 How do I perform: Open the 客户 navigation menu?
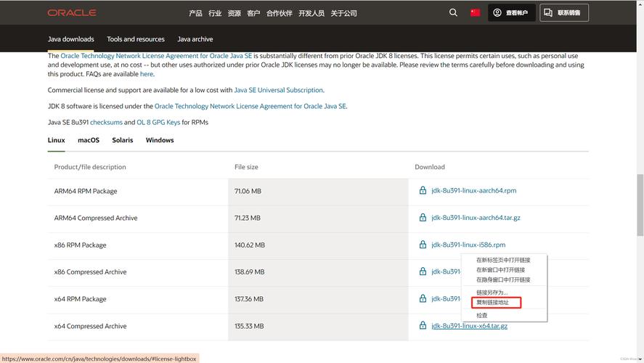pyautogui.click(x=253, y=13)
